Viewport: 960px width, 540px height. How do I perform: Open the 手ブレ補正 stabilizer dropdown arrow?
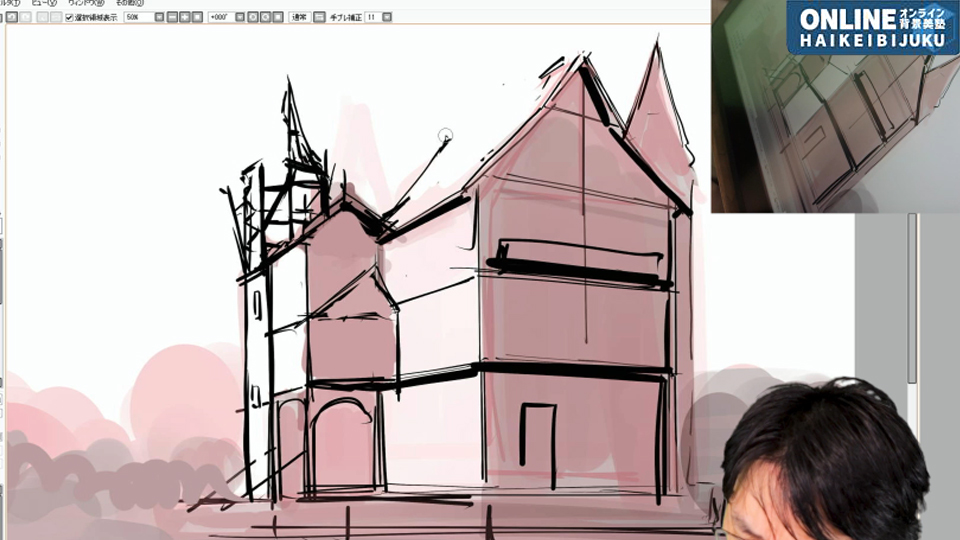coord(387,17)
